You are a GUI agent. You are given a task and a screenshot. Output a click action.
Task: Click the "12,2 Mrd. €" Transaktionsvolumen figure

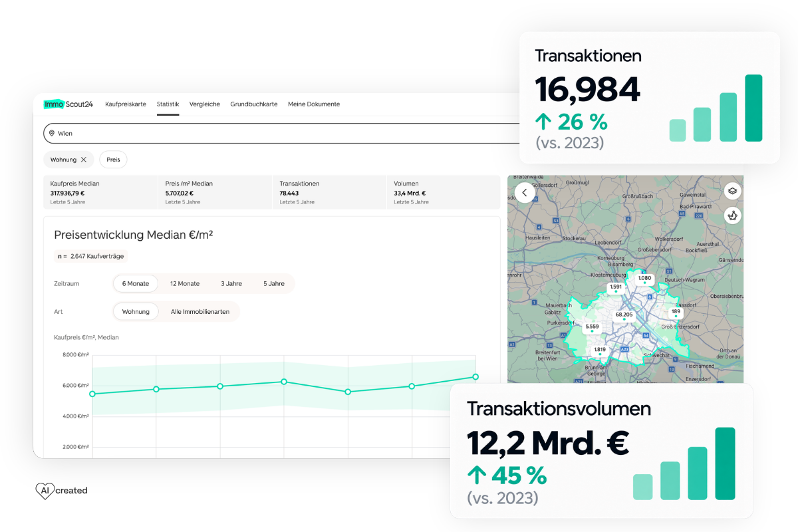pos(548,444)
